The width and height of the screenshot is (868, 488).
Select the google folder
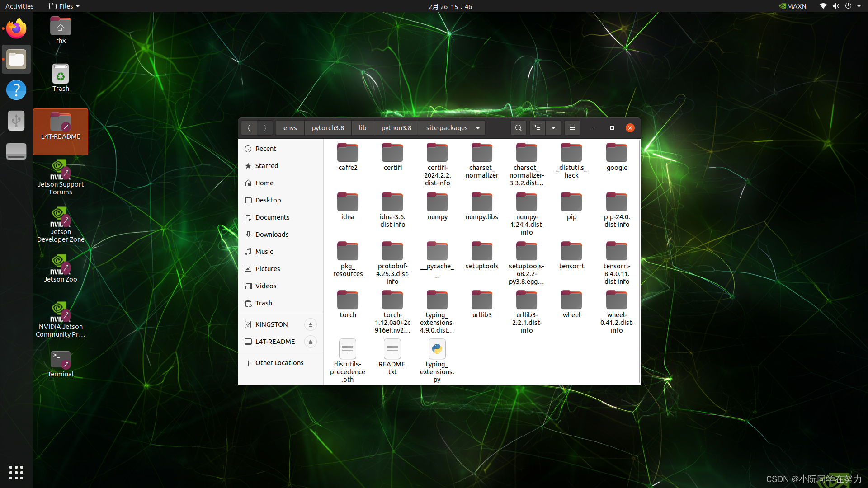click(617, 157)
